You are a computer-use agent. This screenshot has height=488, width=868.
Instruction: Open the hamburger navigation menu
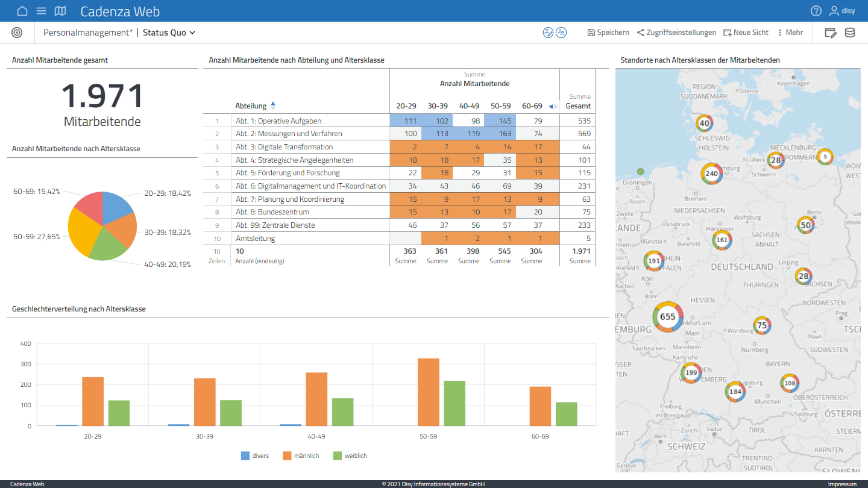(x=41, y=11)
